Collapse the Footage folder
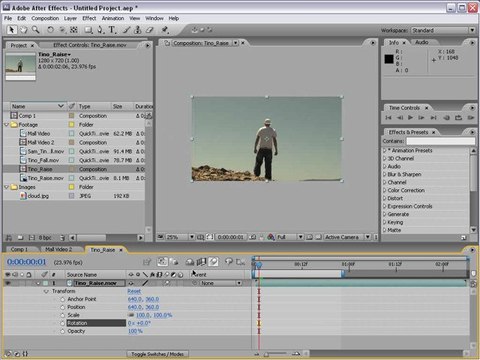This screenshot has width=480, height=360. coord(6,125)
